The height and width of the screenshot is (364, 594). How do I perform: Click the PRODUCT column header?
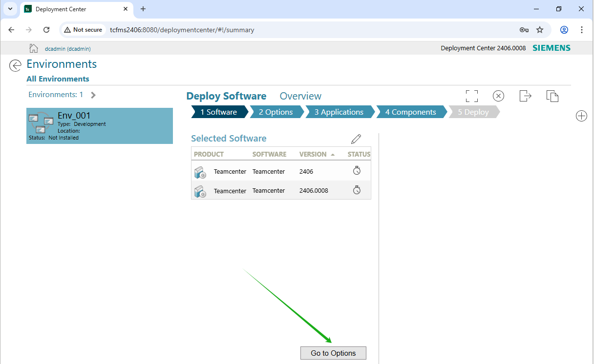[x=209, y=154]
